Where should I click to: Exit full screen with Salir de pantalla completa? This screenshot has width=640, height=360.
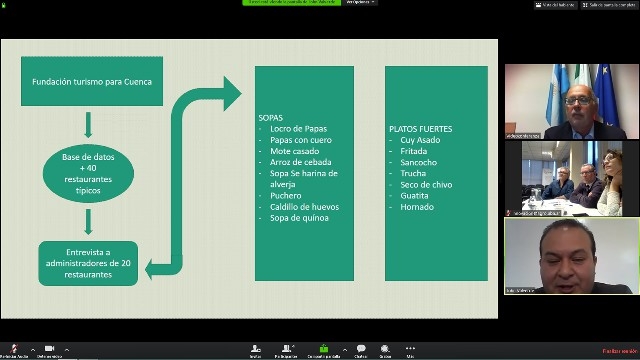click(x=609, y=5)
